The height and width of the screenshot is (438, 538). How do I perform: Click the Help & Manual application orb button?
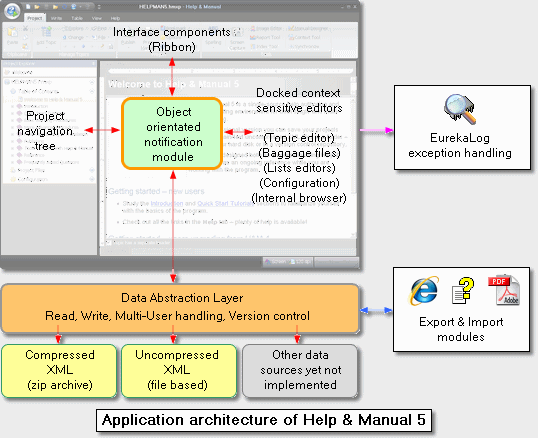click(x=12, y=11)
